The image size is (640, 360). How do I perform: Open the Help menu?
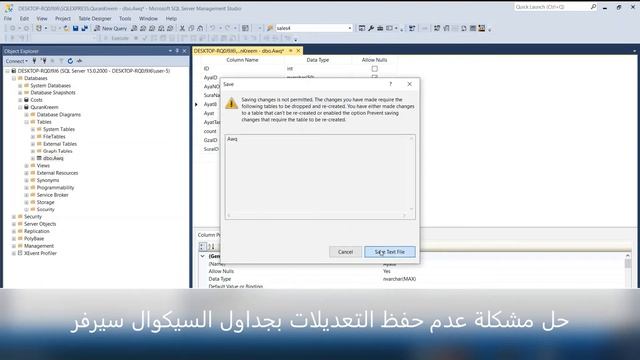pos(171,18)
